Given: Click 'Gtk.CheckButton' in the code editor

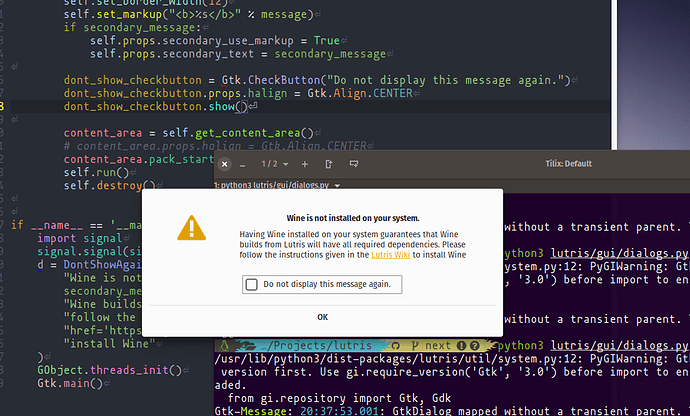Looking at the screenshot, I should [x=271, y=80].
